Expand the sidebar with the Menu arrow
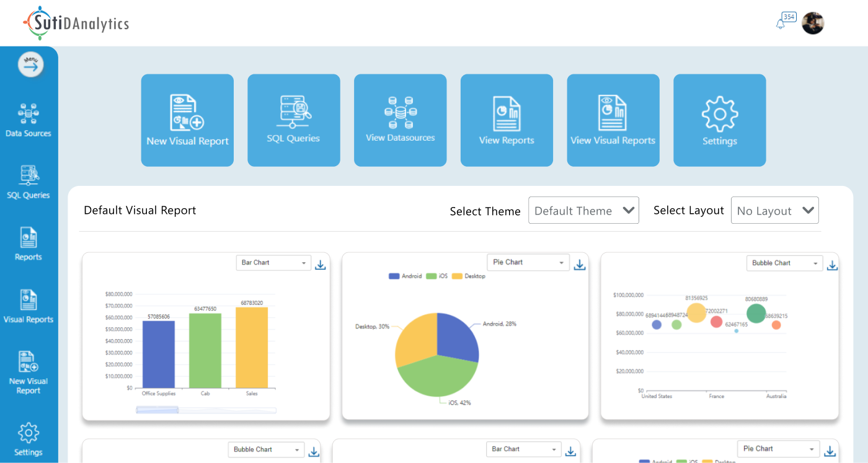The image size is (868, 463). (30, 64)
